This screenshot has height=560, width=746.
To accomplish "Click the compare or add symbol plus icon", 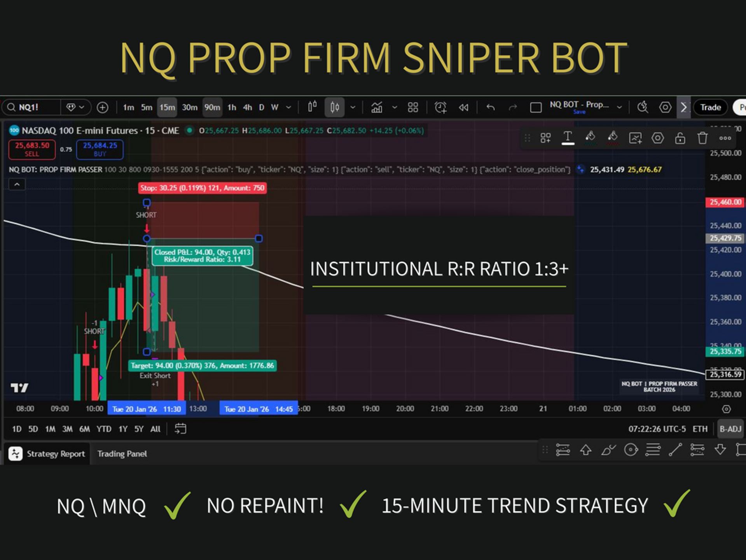I will click(103, 107).
